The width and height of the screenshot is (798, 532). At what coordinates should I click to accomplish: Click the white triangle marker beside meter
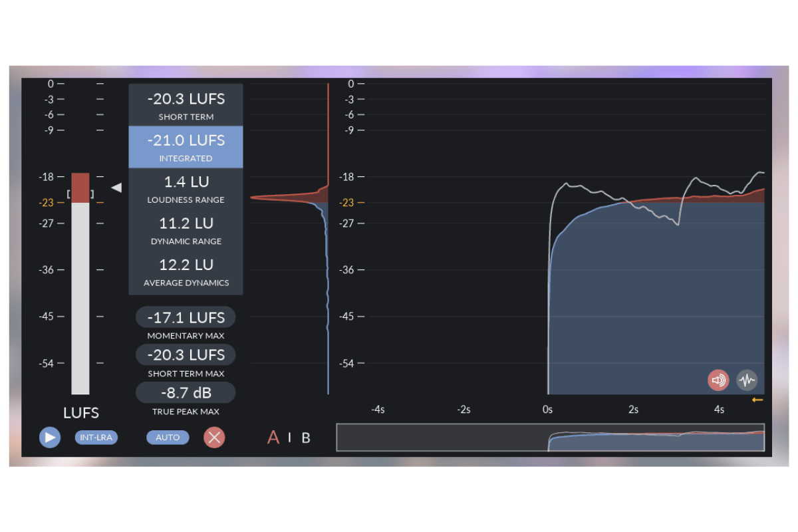(x=116, y=188)
